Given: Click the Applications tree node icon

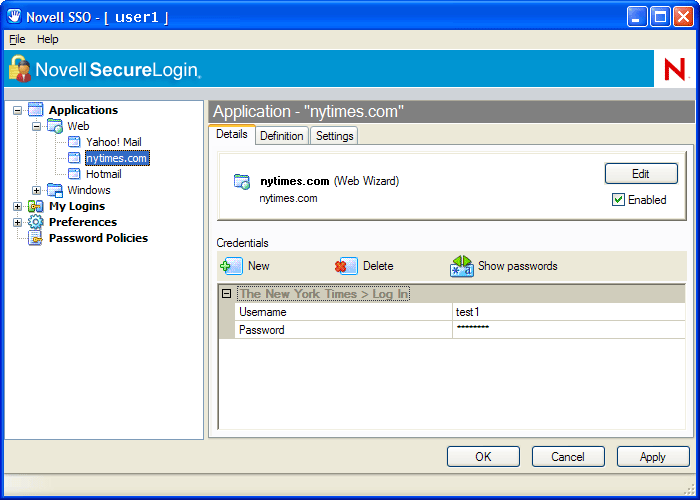Looking at the screenshot, I should pyautogui.click(x=35, y=109).
